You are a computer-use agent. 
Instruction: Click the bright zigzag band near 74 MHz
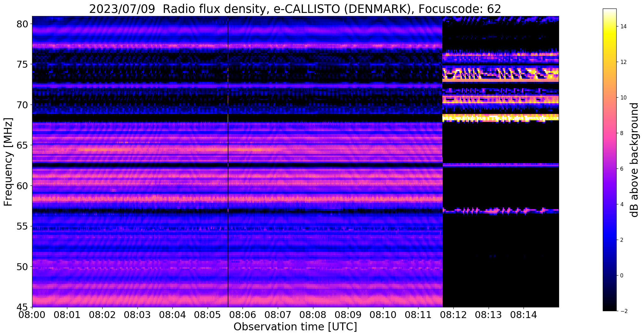click(x=501, y=74)
